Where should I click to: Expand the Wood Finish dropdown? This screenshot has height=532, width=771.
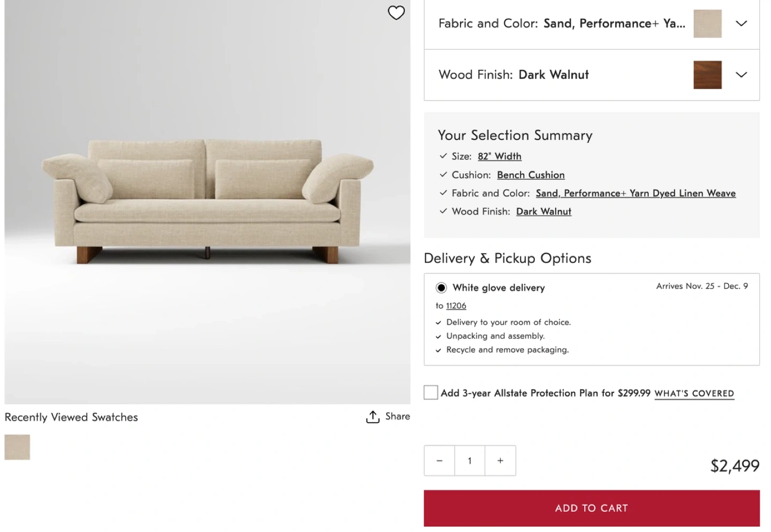pos(741,75)
